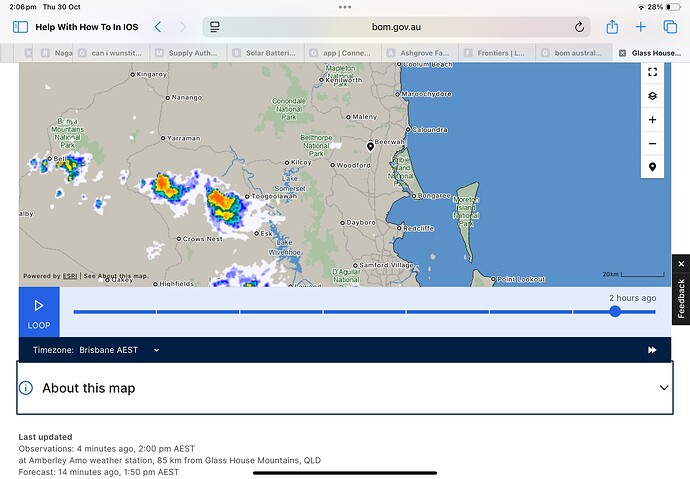The image size is (690, 479).
Task: Tap the Point Lookout label on the map
Action: coord(521,279)
